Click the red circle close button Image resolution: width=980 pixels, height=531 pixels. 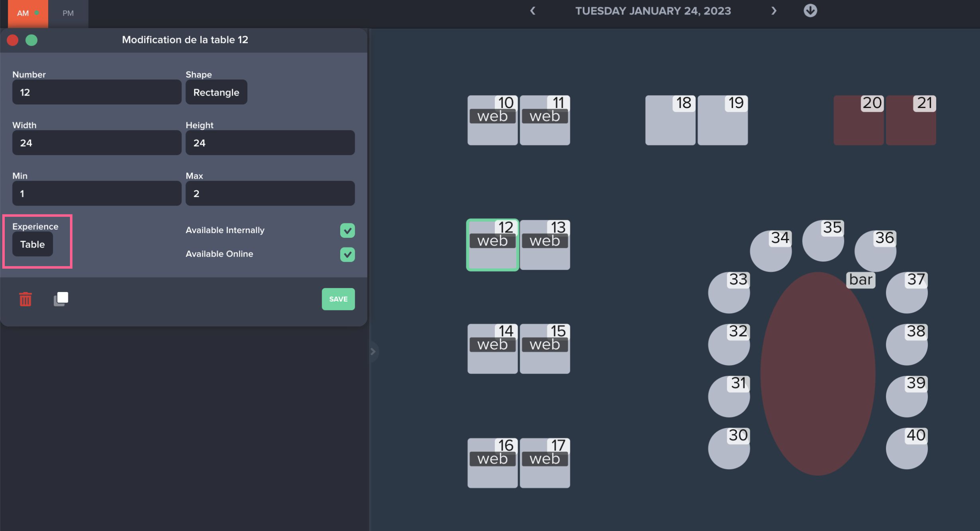[13, 40]
